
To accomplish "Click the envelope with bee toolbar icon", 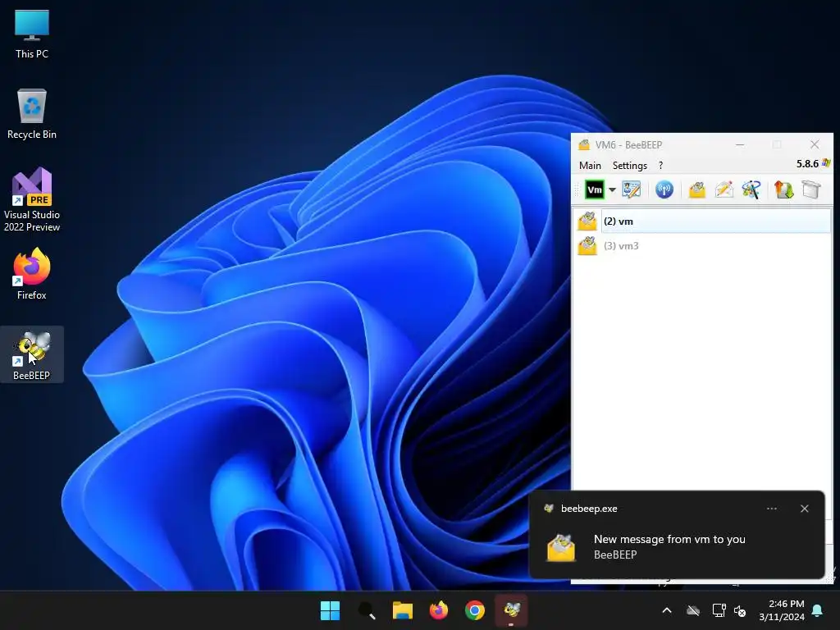I will [696, 189].
